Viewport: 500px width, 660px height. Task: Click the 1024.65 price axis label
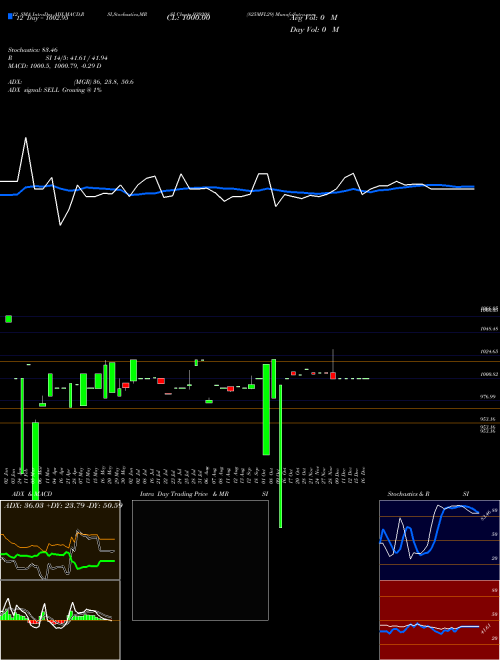[489, 351]
